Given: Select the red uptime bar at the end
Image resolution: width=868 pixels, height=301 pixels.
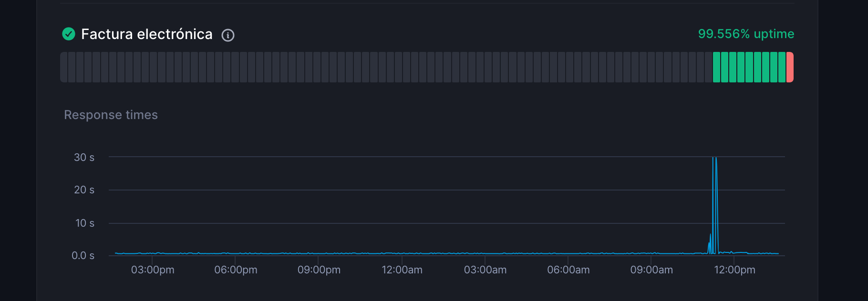Looking at the screenshot, I should click(790, 67).
